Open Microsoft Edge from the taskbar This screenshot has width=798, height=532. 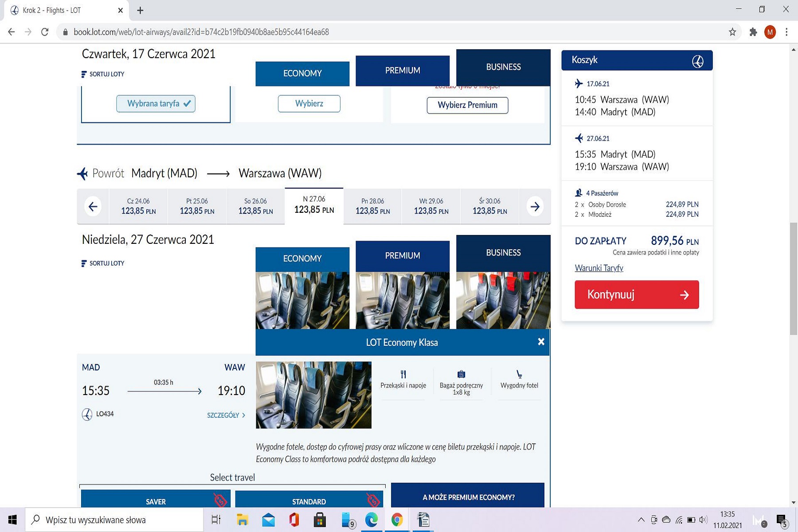(x=371, y=520)
